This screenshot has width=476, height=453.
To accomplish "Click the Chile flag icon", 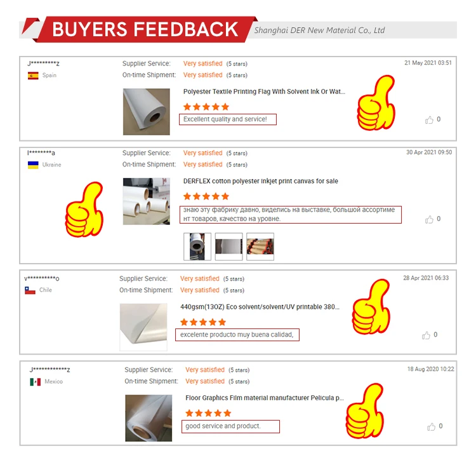I will pos(30,290).
